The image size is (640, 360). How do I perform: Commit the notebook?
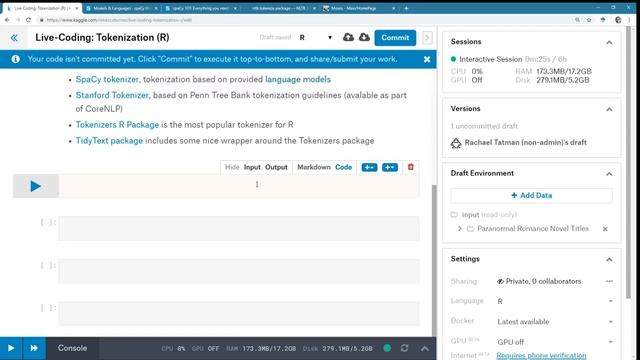395,38
